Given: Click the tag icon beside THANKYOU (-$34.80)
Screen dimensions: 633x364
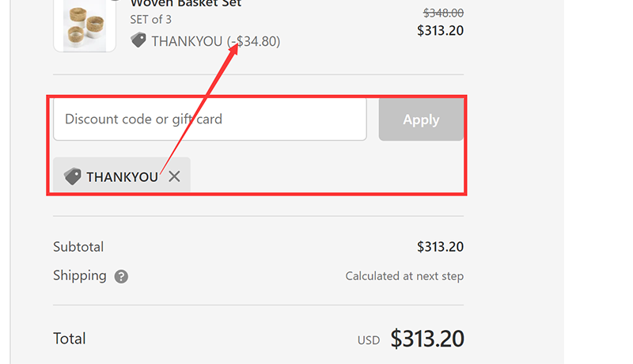Looking at the screenshot, I should pyautogui.click(x=138, y=40).
